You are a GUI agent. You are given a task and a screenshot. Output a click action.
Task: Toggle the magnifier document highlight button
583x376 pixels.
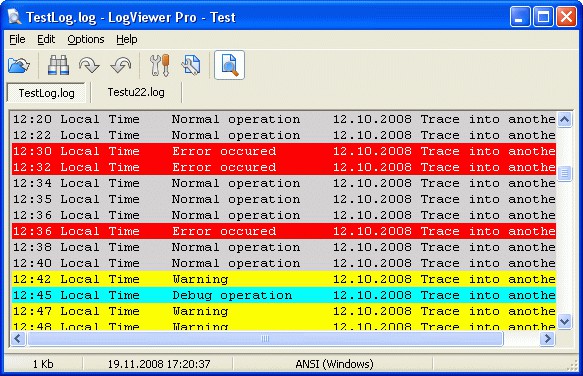tap(229, 65)
